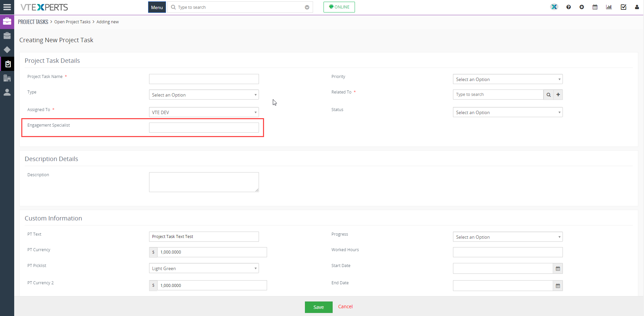Open the Assigned To VTE DEV dropdown

204,112
